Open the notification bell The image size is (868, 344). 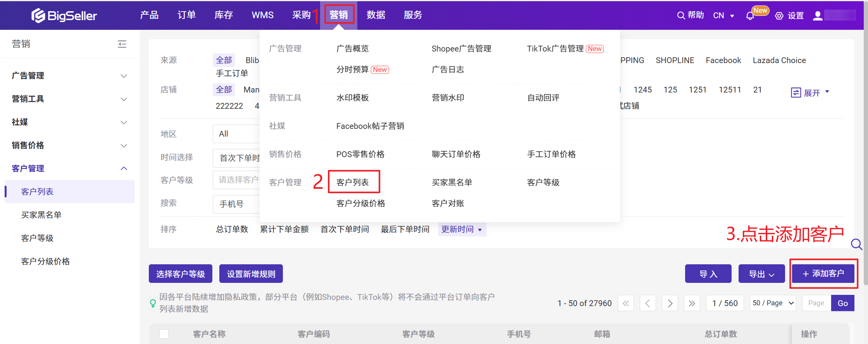pyautogui.click(x=750, y=16)
